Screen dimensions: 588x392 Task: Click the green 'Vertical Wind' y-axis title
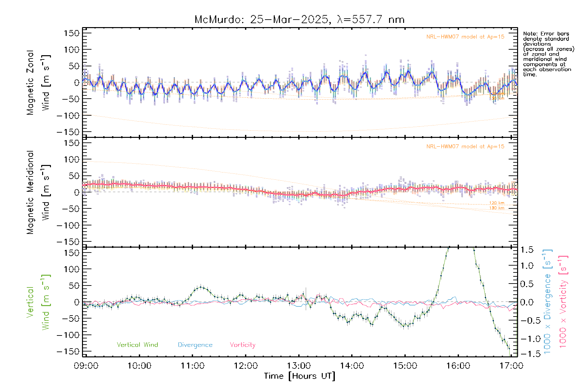38,302
